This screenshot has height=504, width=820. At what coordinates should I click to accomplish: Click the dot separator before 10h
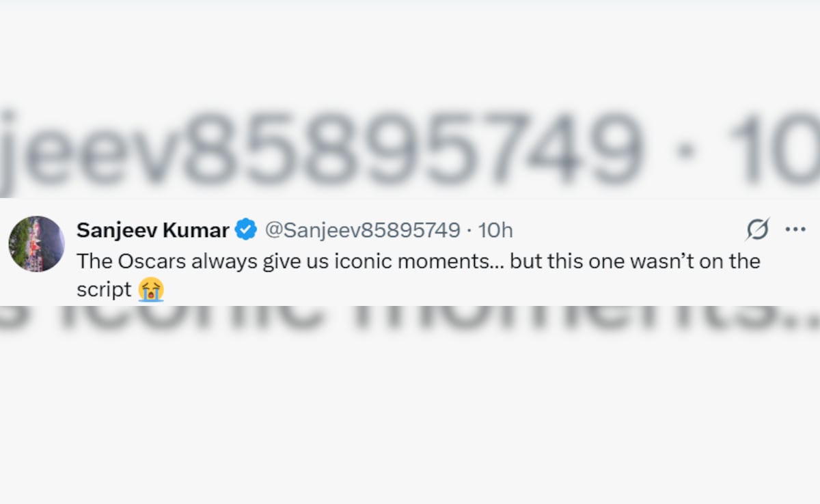pos(469,230)
